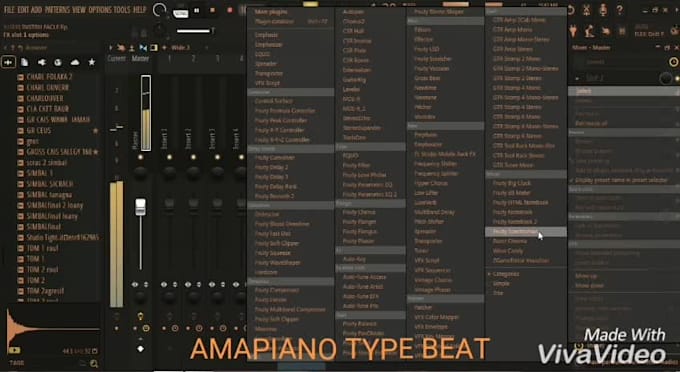Choose Fruity Multiband Compressor plugin
The image size is (680, 372).
(290, 310)
